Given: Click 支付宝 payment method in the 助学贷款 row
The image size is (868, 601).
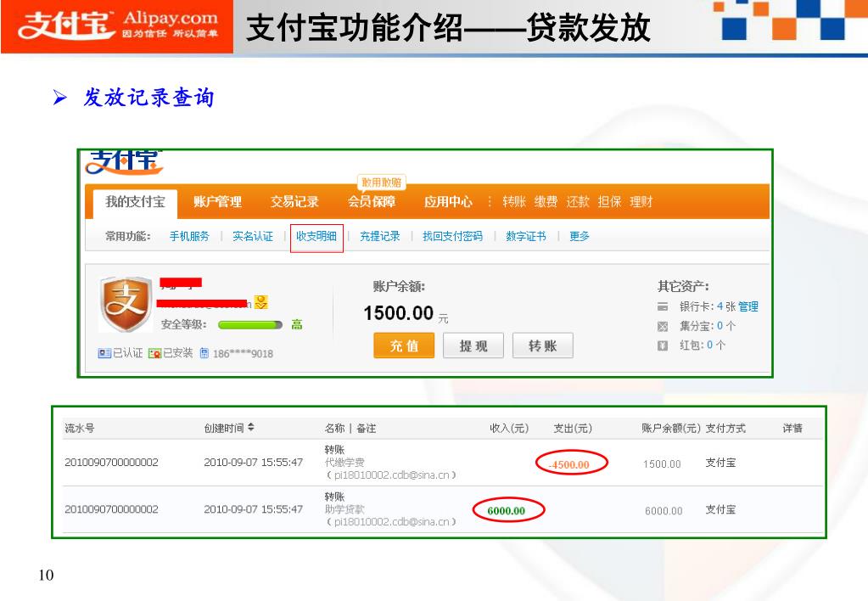Looking at the screenshot, I should pyautogui.click(x=720, y=509).
